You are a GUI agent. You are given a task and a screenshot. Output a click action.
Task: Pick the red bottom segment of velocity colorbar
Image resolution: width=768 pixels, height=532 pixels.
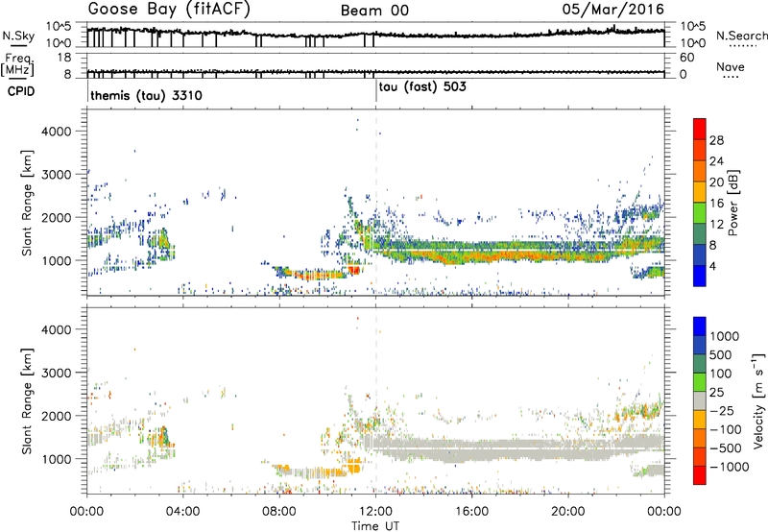(x=700, y=475)
